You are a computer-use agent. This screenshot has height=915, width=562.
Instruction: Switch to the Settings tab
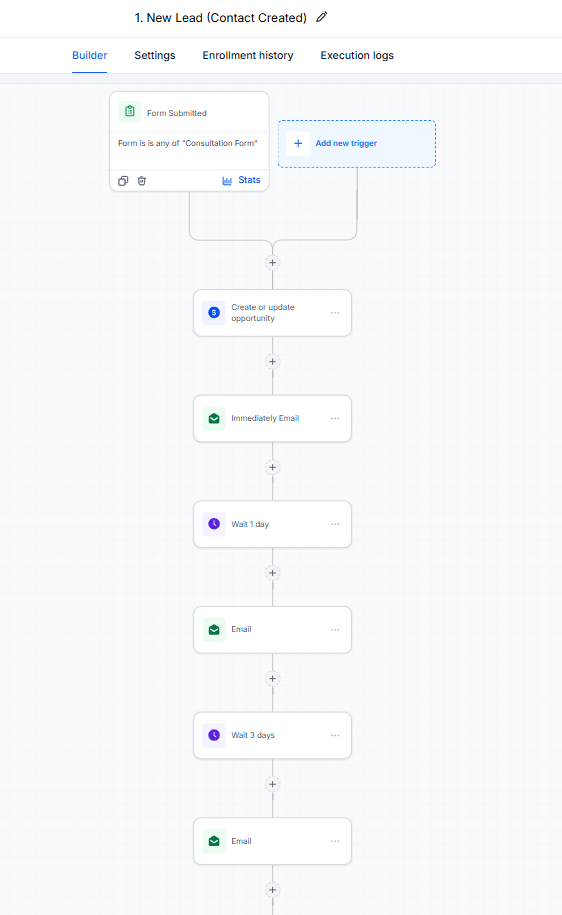(x=155, y=55)
